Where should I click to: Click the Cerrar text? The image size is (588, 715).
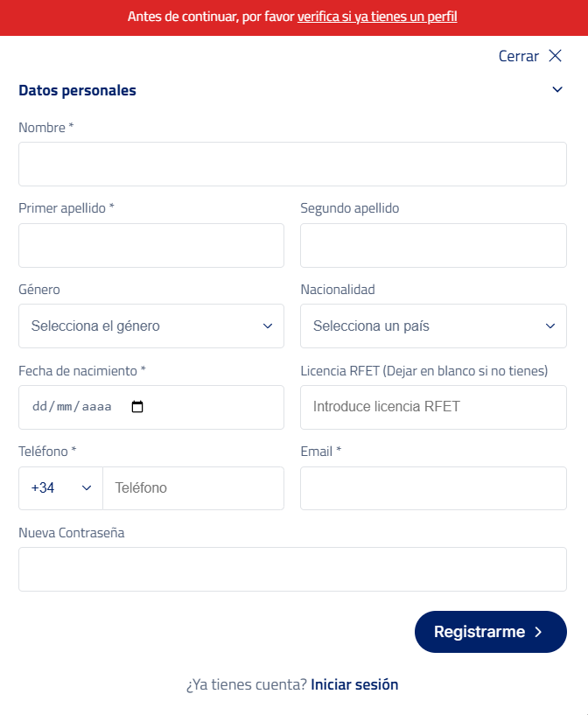[x=518, y=56]
